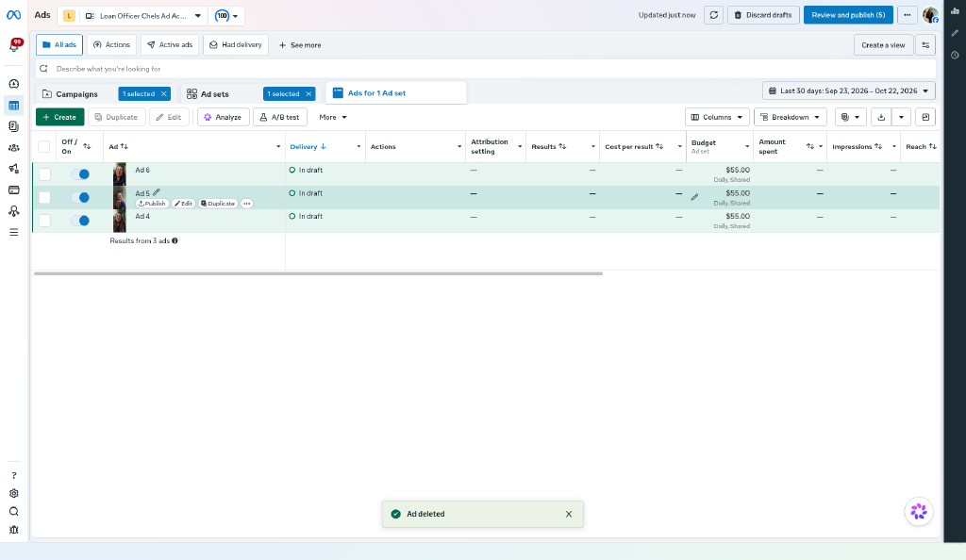This screenshot has height=560, width=966.
Task: Click the Describe what you're looking for field
Action: 486,69
